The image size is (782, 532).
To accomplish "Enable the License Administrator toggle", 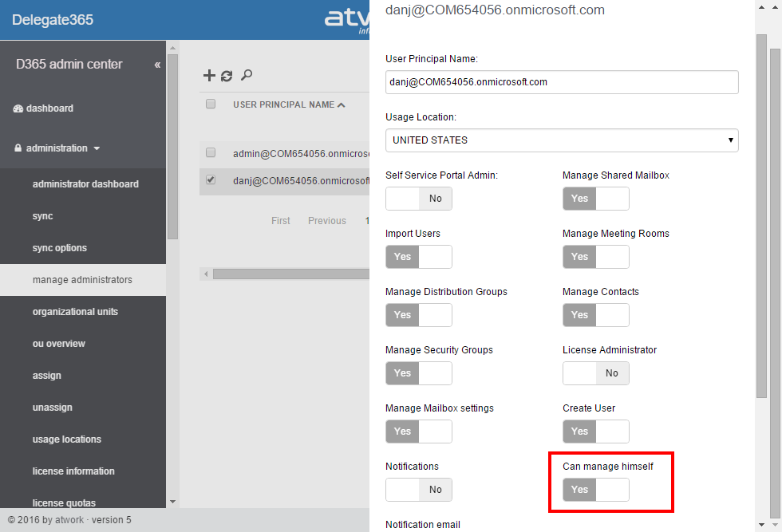I will pyautogui.click(x=595, y=373).
